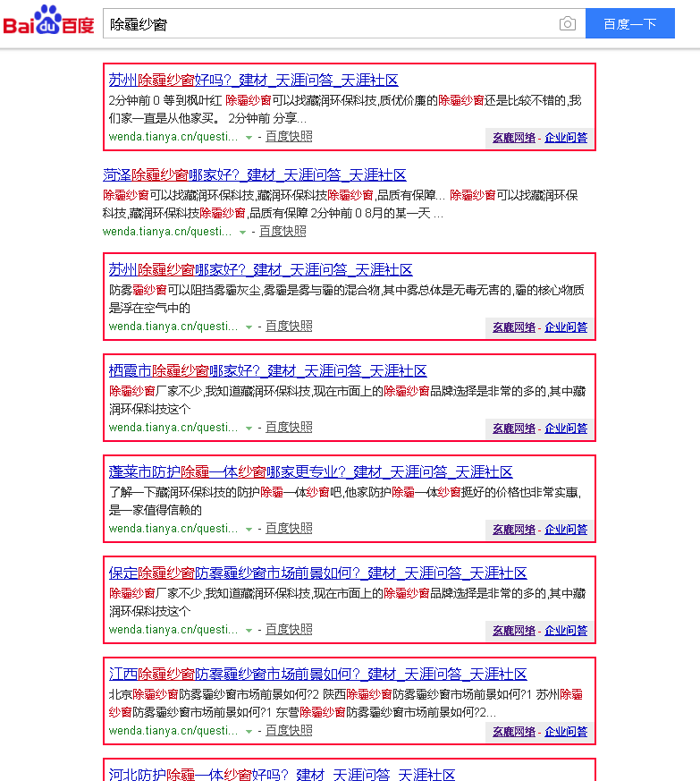The image size is (700, 781).
Task: Click 玄鹿网络 link in 江西 result
Action: pos(514,732)
